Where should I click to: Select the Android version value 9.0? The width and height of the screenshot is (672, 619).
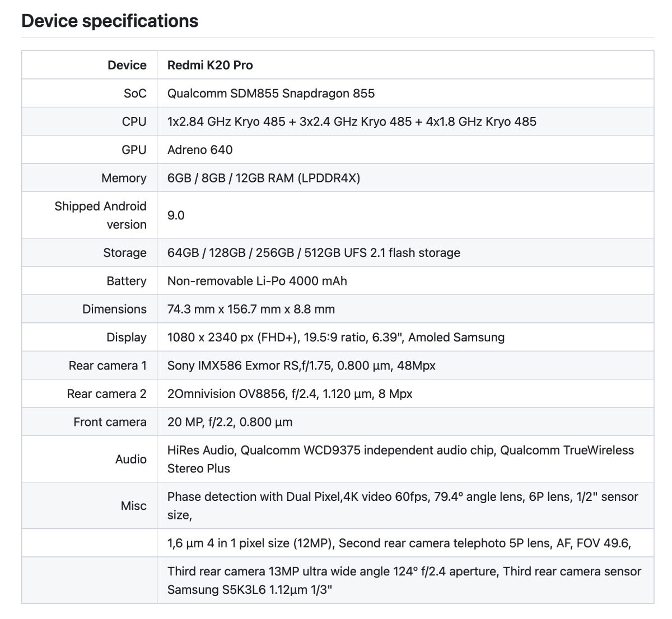click(x=176, y=215)
